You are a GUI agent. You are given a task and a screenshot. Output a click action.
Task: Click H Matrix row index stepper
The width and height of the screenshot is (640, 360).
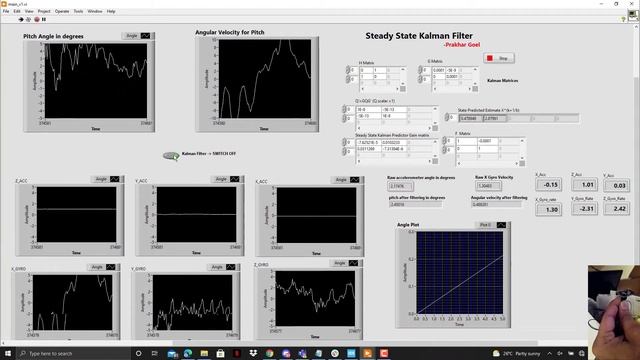pos(348,70)
